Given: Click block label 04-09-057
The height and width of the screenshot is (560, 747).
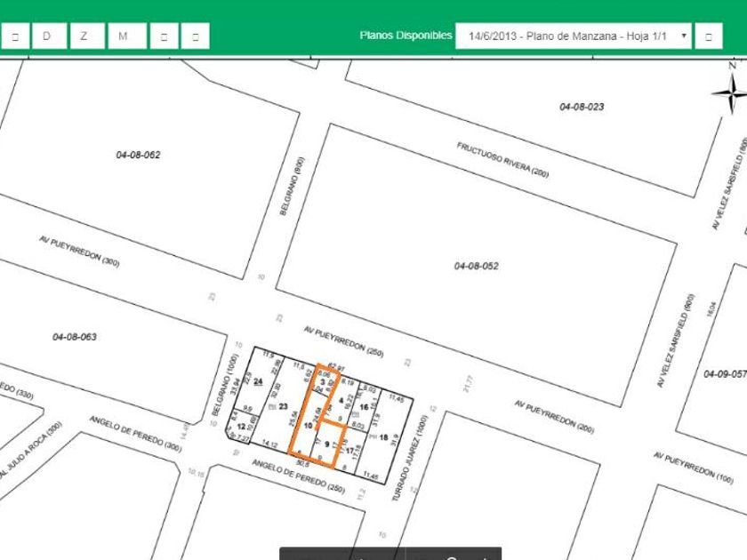Looking at the screenshot, I should pos(725,374).
